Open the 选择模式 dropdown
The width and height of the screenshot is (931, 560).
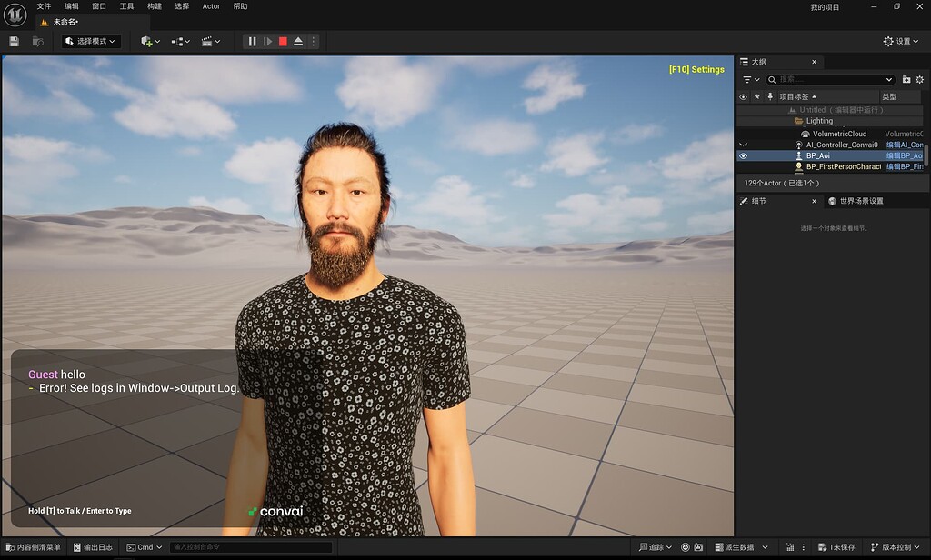[92, 42]
